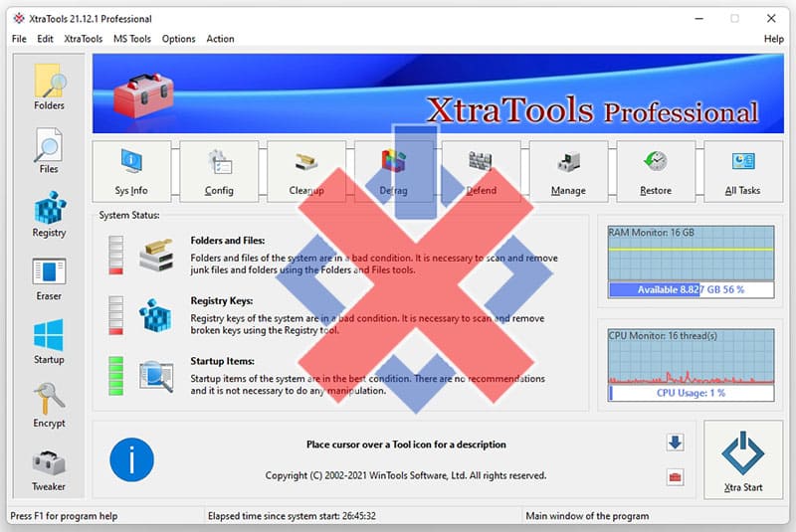Open the Edit menu
Viewport: 796px width, 532px height.
click(x=45, y=39)
